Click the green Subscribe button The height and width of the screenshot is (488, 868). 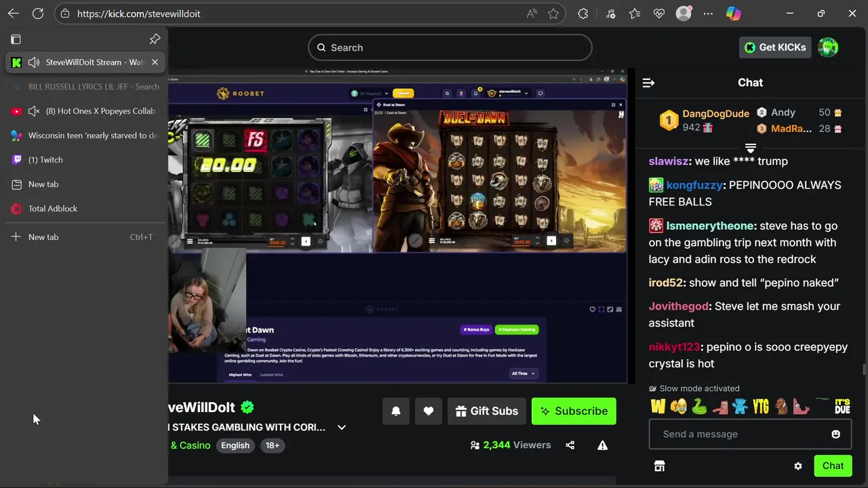click(574, 411)
